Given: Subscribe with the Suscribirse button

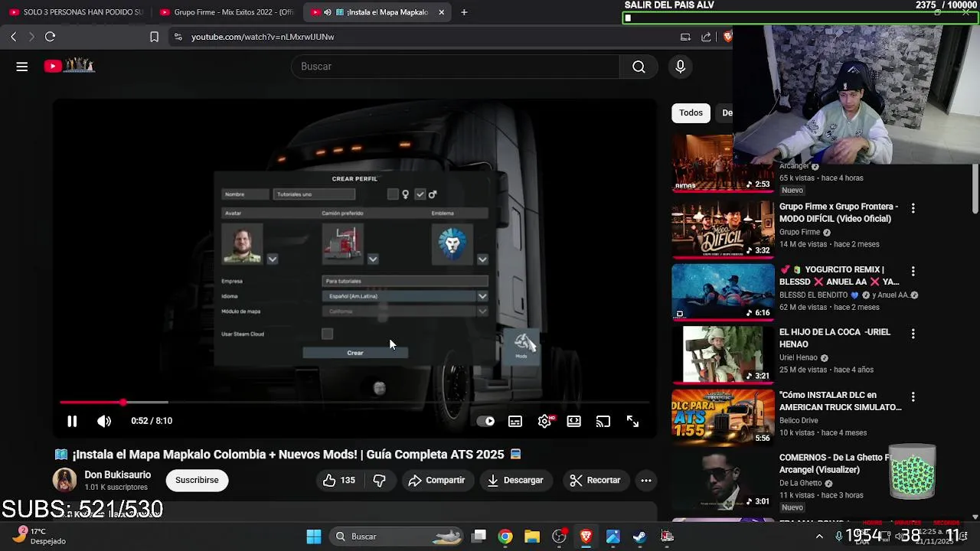Looking at the screenshot, I should click(x=197, y=480).
